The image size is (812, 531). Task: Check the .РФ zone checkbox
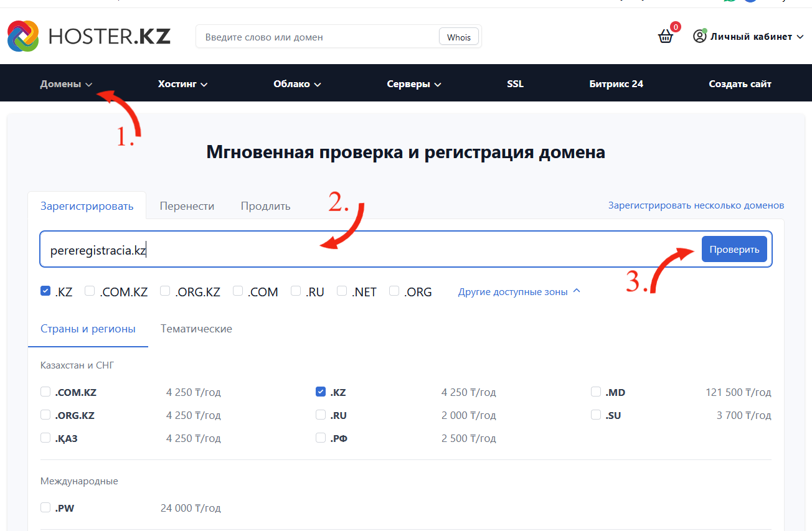pyautogui.click(x=321, y=438)
